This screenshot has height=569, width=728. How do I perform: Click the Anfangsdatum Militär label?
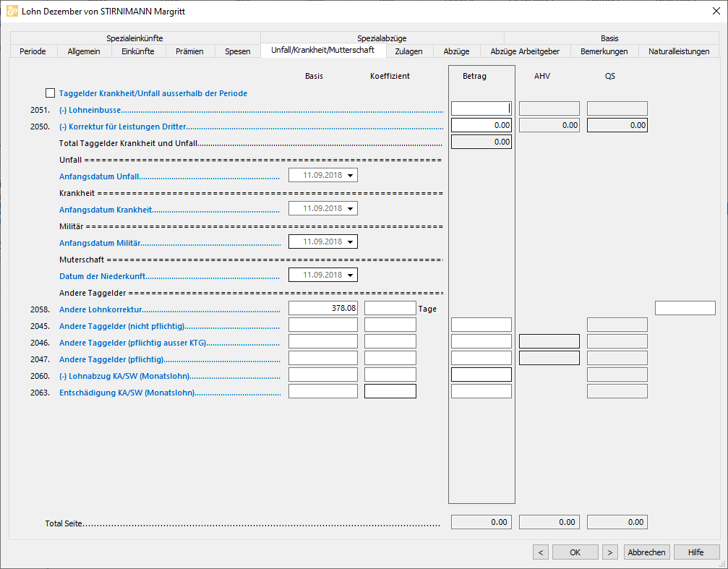tap(100, 243)
